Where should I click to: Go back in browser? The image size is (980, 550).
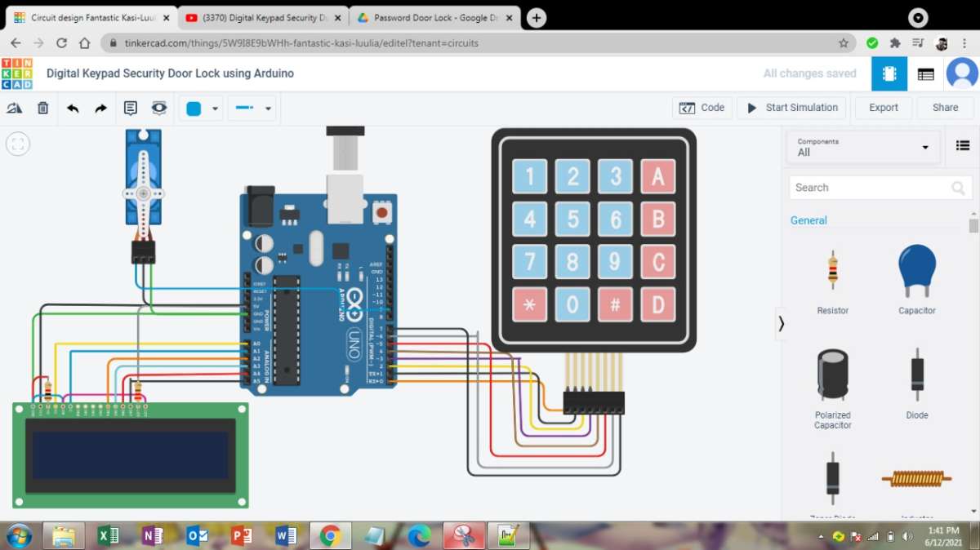coord(16,43)
